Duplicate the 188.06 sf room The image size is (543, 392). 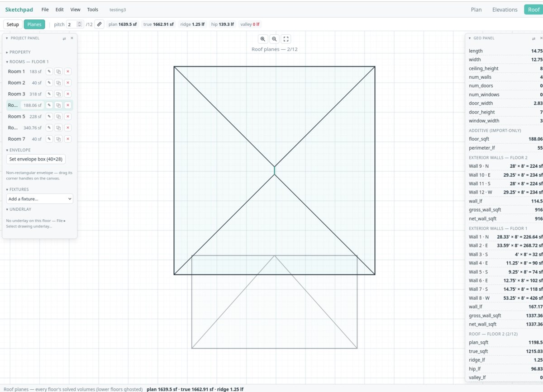coord(58,105)
